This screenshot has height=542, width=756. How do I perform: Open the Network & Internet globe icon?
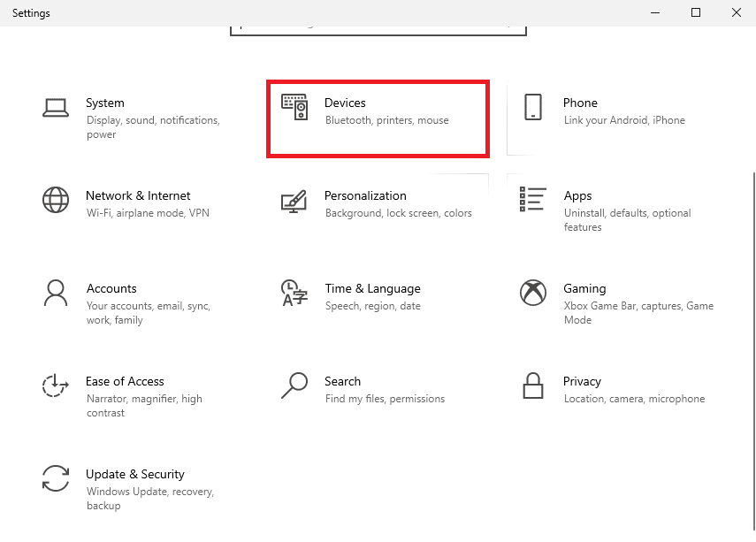coord(56,200)
